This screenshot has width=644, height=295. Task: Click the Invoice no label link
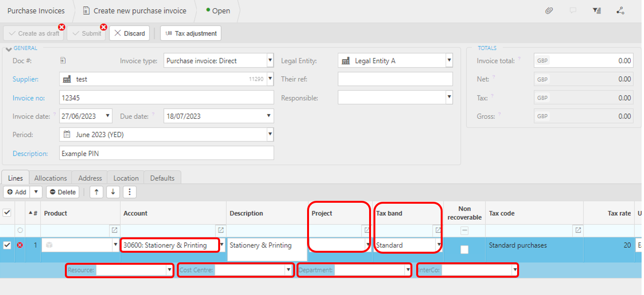(28, 98)
